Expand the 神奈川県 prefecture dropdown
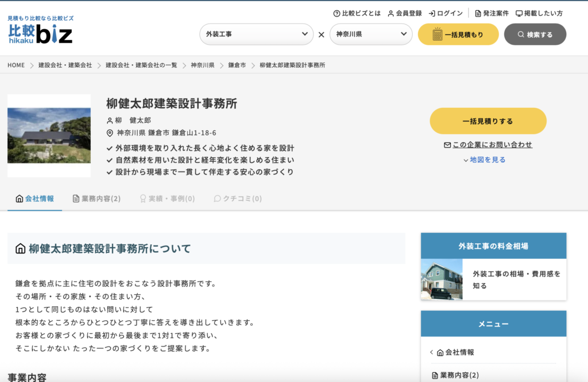588x382 pixels. (370, 34)
